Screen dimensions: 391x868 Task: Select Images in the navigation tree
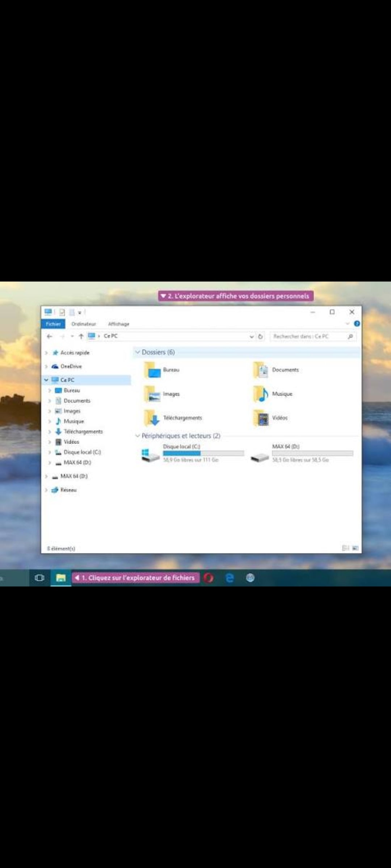tap(72, 411)
